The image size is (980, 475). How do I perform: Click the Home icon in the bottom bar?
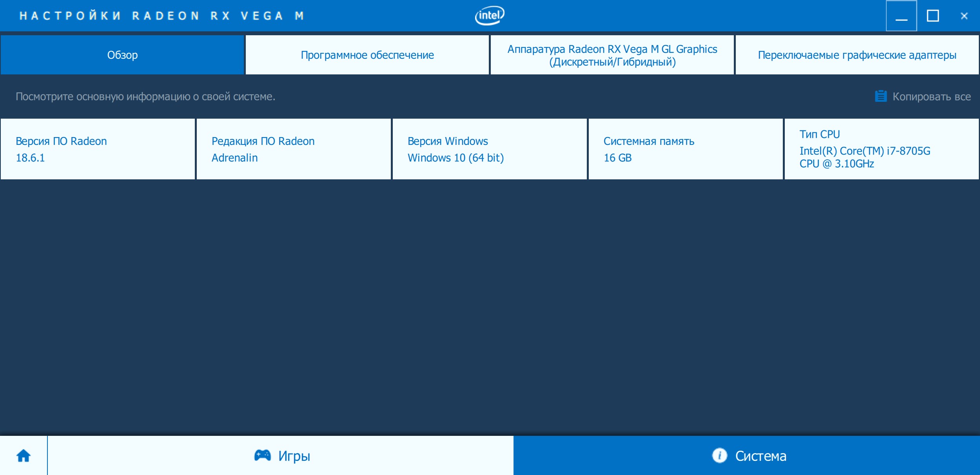[24, 455]
